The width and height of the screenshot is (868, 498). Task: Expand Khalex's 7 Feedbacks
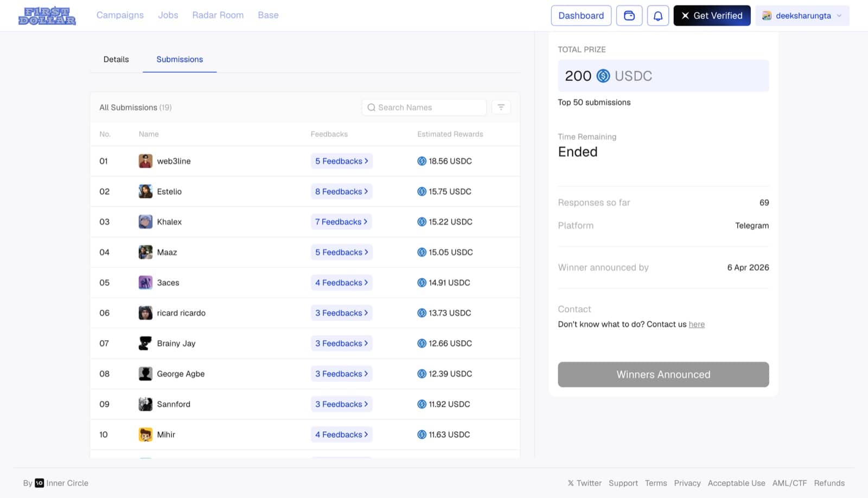point(341,222)
